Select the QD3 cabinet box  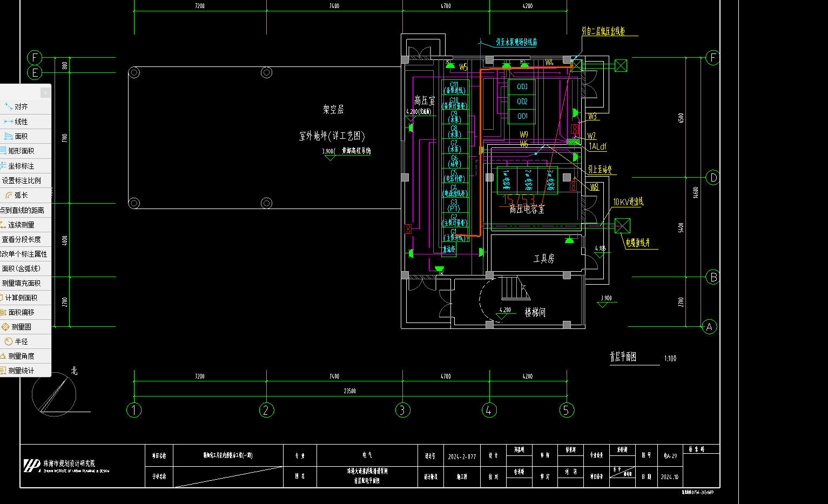[522, 87]
